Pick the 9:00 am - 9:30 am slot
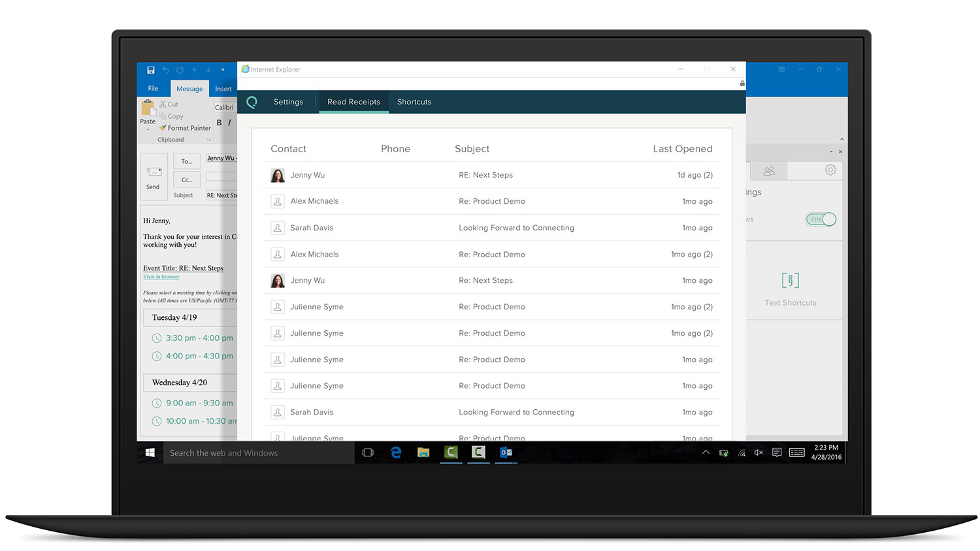This screenshot has width=980, height=551. (199, 403)
